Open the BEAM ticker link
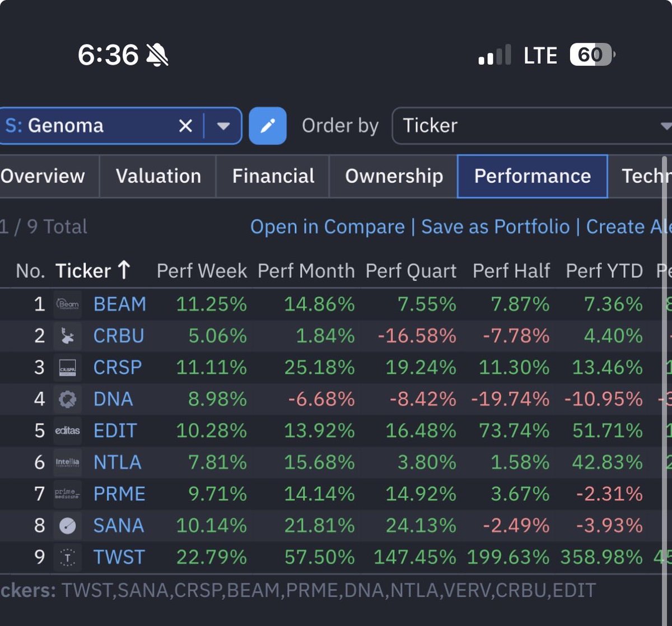 click(120, 304)
